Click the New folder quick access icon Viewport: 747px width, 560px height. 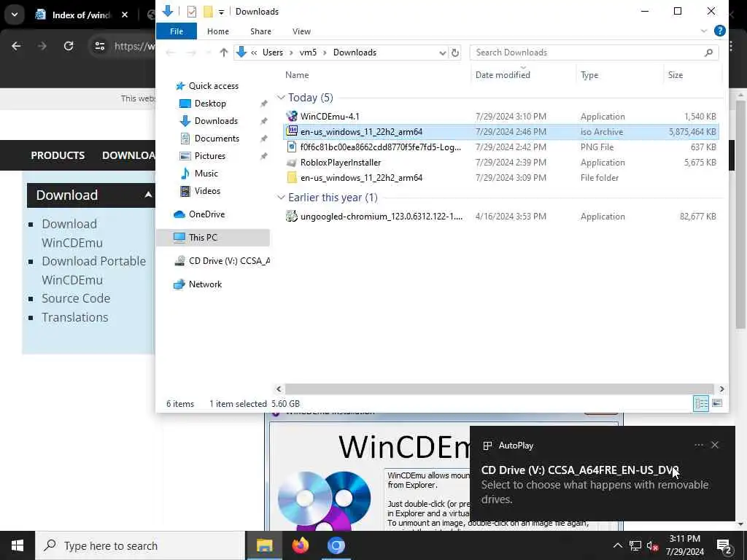point(208,12)
